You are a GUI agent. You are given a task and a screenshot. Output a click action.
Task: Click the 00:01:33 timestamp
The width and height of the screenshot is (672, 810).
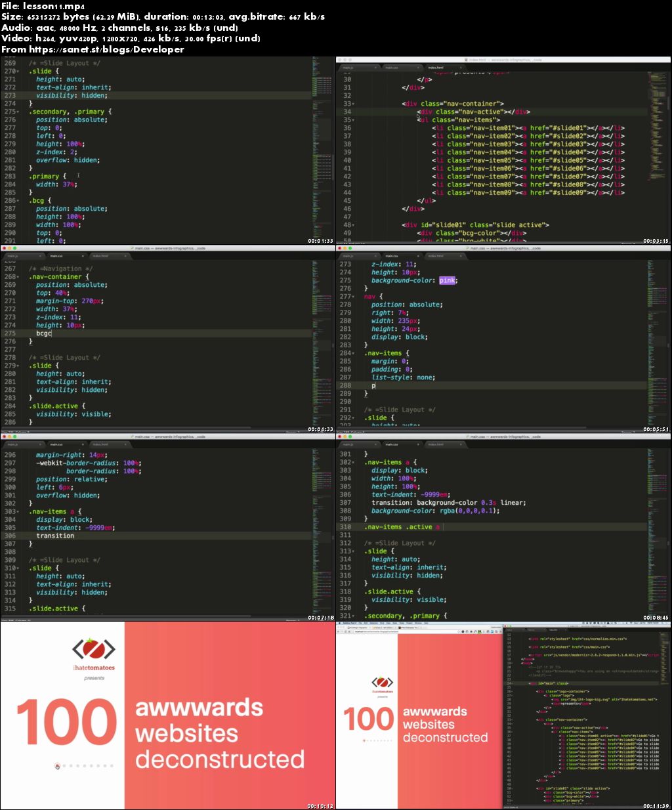point(321,241)
